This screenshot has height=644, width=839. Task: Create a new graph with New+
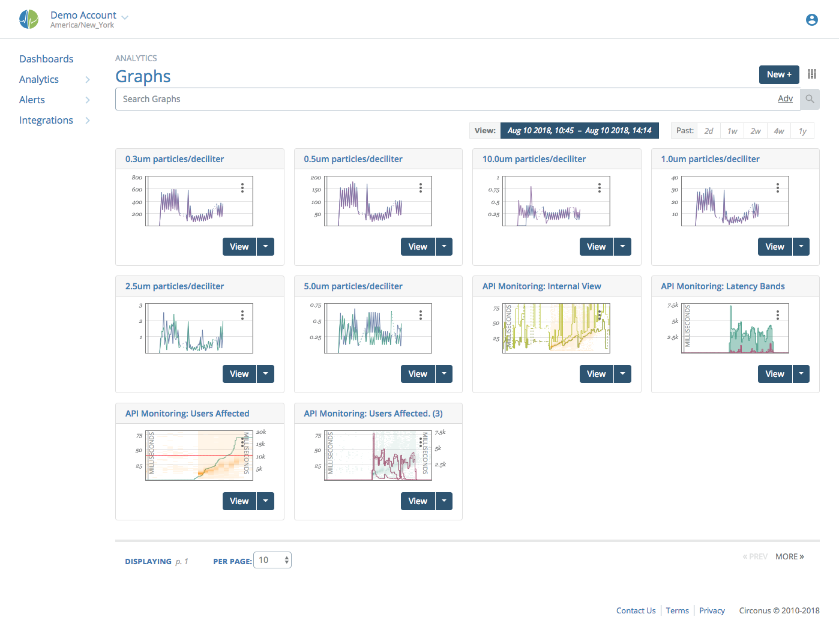(779, 74)
